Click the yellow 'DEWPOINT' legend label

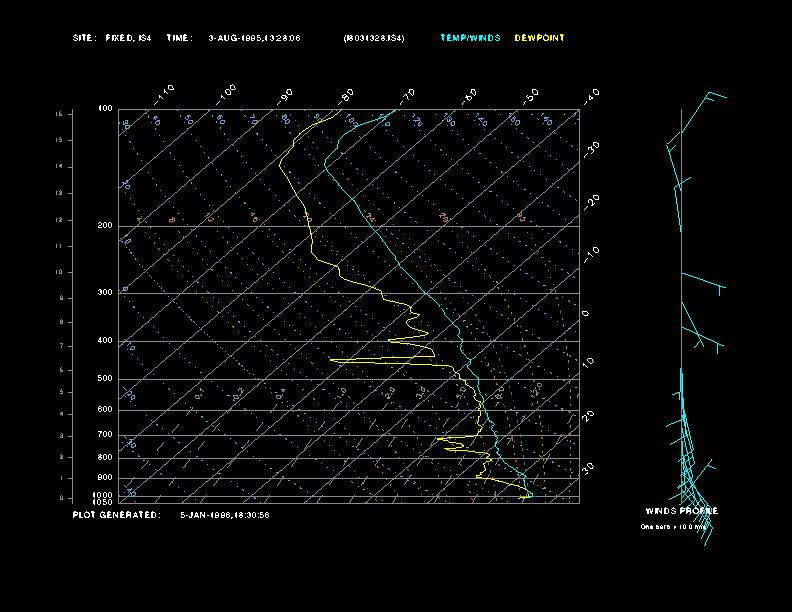pos(539,38)
